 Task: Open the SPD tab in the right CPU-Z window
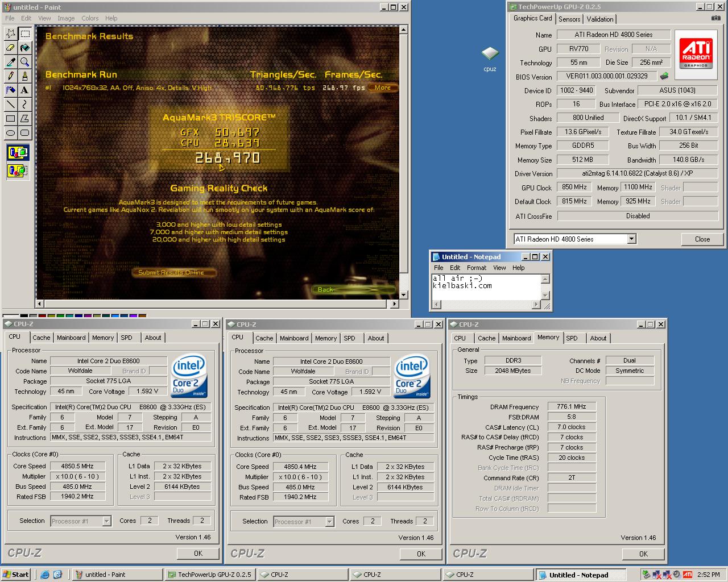click(572, 338)
